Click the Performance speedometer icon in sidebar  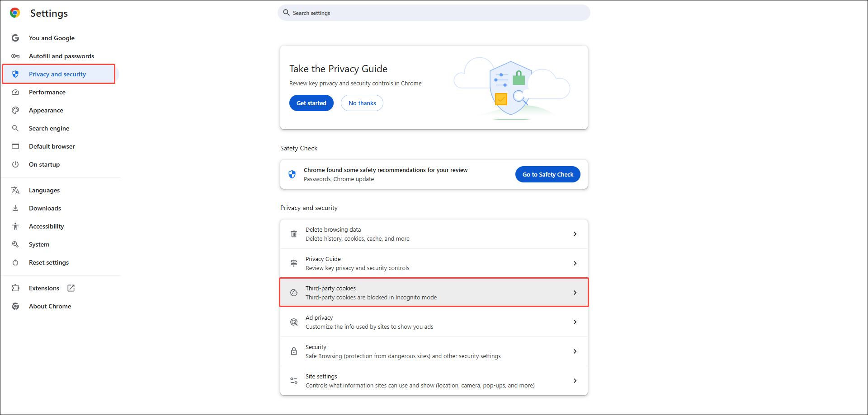tap(15, 92)
